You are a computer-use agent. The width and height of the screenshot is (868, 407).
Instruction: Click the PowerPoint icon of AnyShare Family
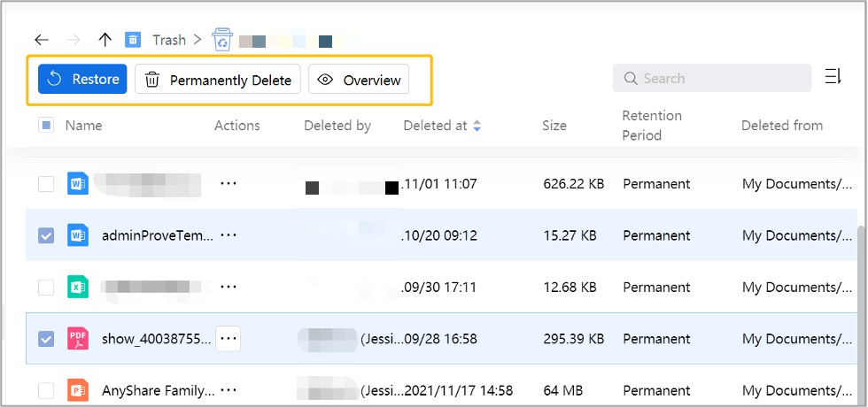tap(78, 390)
